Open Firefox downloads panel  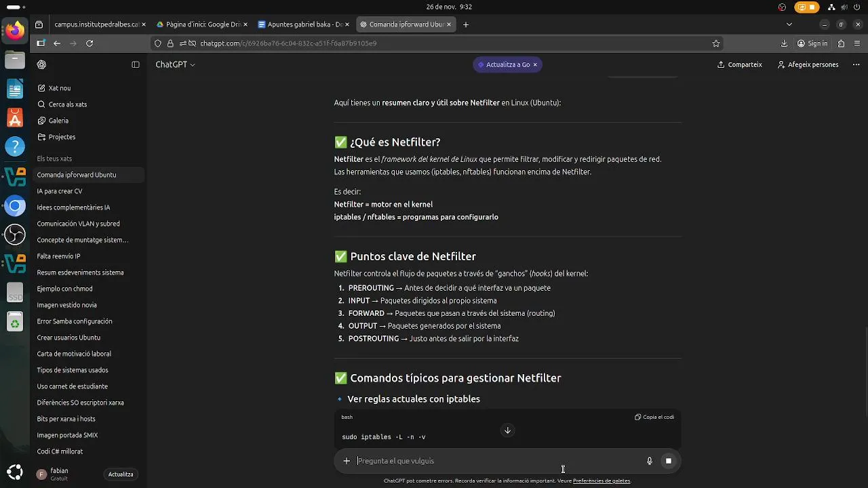coord(784,43)
